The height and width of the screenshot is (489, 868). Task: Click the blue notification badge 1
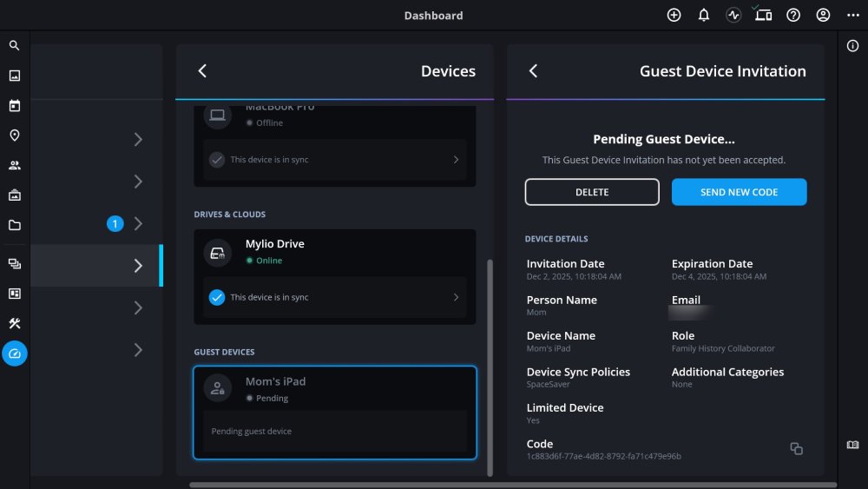115,224
